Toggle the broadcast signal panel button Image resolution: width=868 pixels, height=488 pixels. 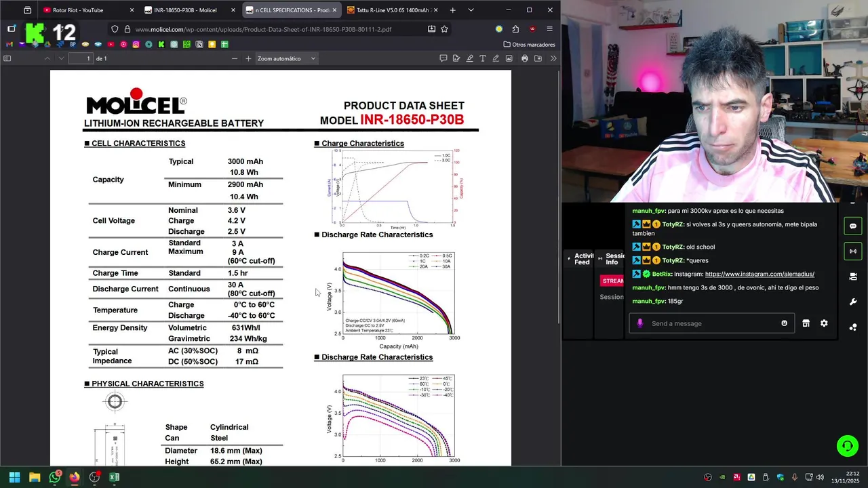[x=853, y=251]
